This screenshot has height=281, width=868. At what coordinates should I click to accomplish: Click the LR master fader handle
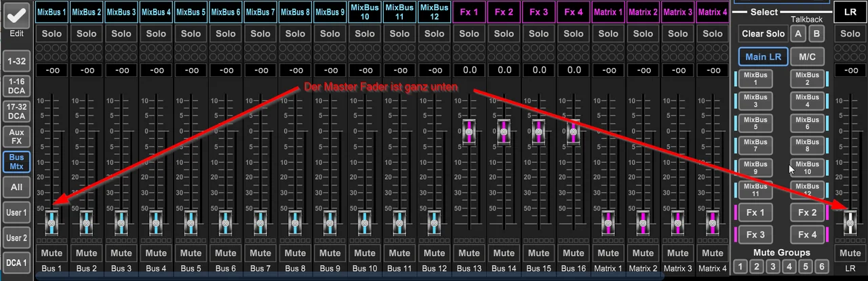coord(850,223)
